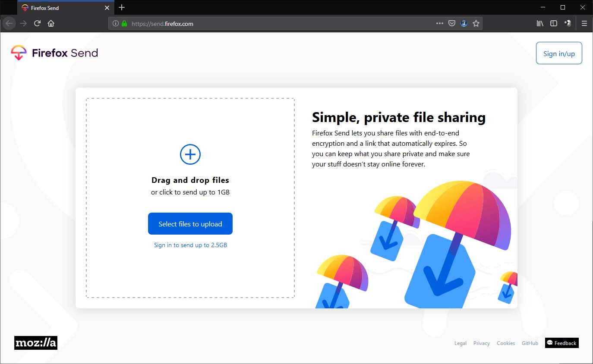Click the Firefox Send logo
The height and width of the screenshot is (364, 593).
point(54,53)
